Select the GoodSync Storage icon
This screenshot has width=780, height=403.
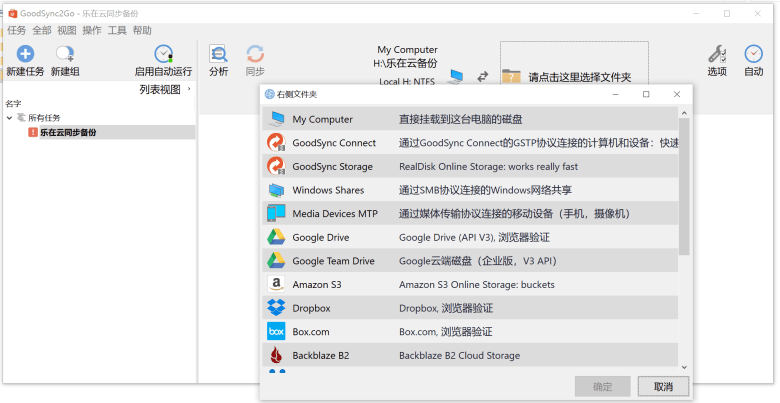[276, 166]
